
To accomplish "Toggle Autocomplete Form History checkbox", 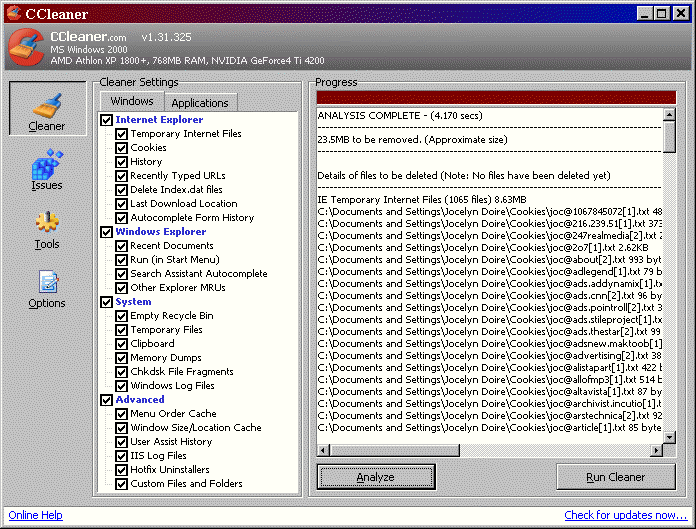I will point(121,218).
